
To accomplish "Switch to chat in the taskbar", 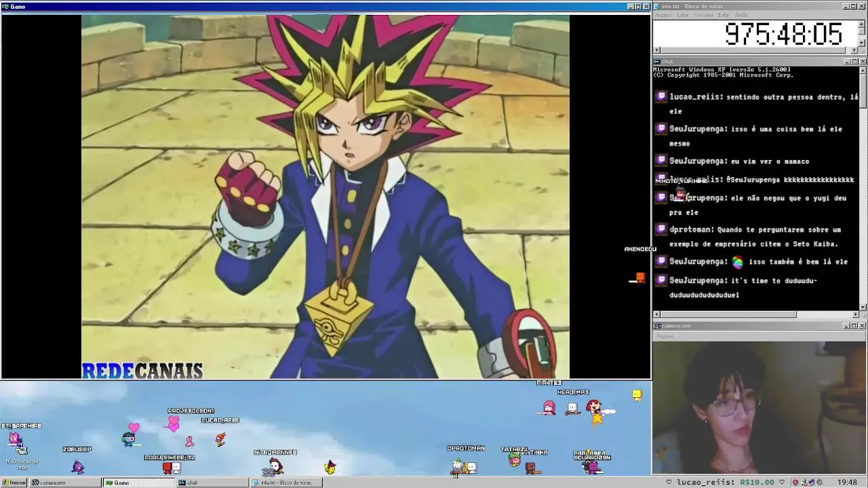I will (212, 483).
